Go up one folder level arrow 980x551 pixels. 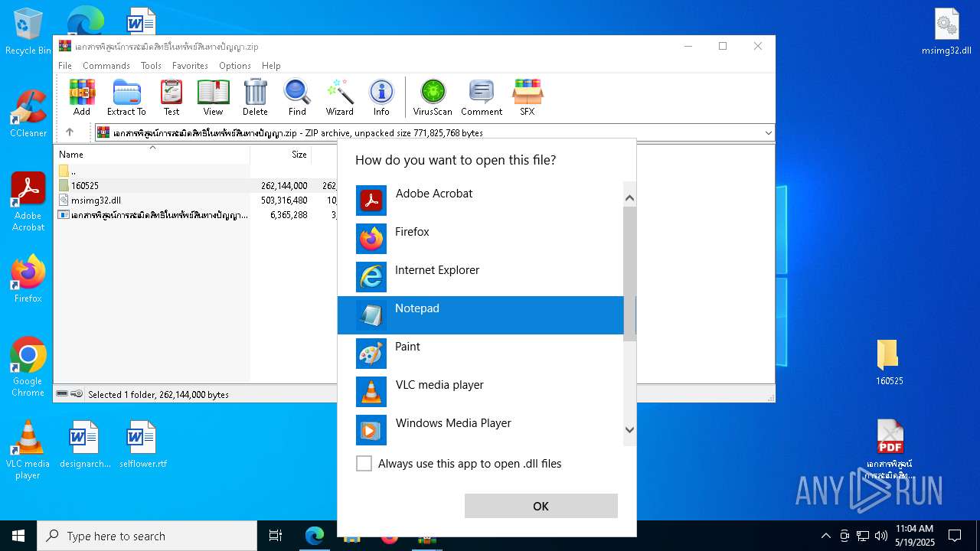[70, 132]
